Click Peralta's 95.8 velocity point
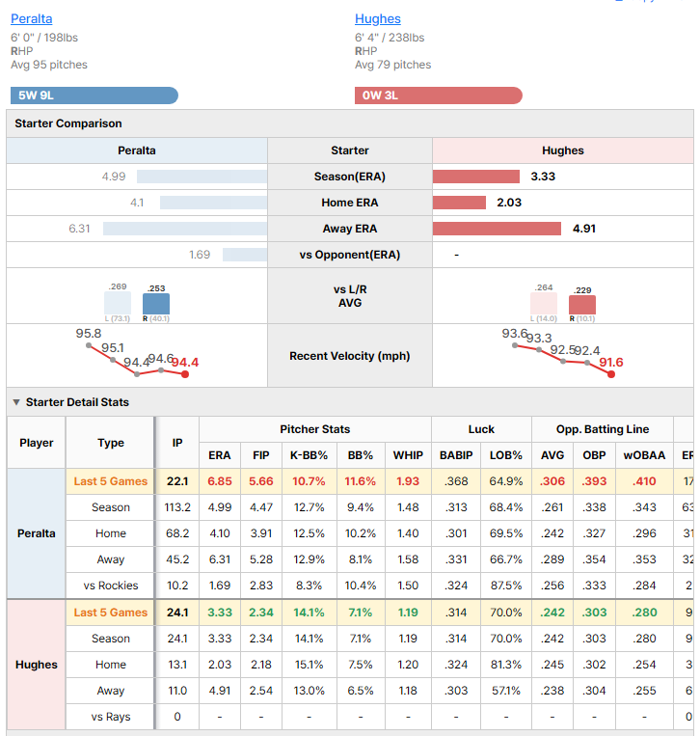 [x=89, y=345]
